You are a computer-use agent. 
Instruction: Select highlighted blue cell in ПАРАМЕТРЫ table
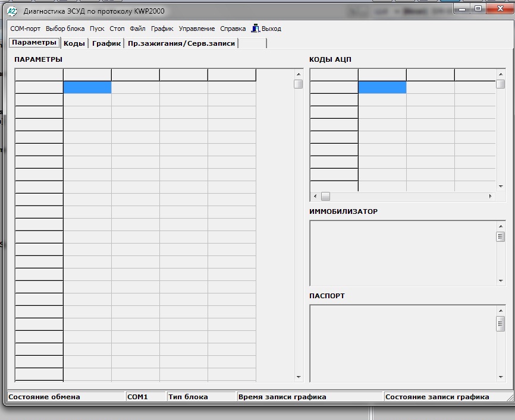(87, 87)
